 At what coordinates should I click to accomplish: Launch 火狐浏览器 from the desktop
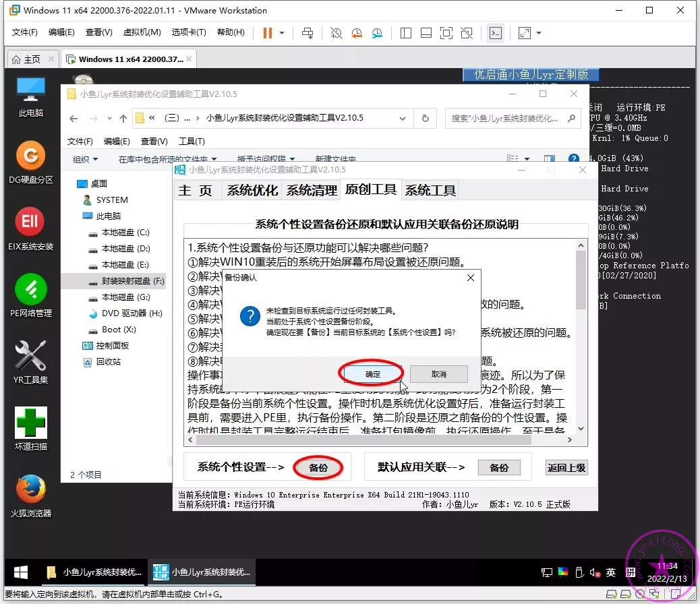pos(30,495)
